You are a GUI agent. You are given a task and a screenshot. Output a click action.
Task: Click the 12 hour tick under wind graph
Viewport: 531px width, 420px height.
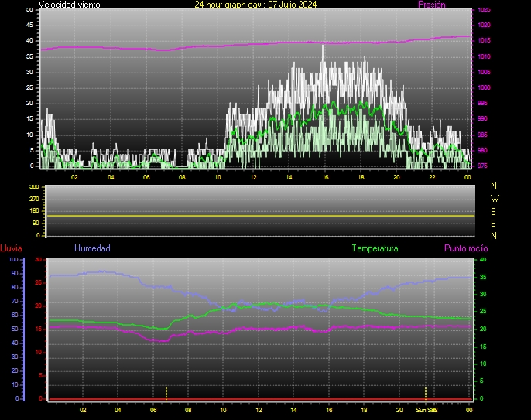[253, 177]
